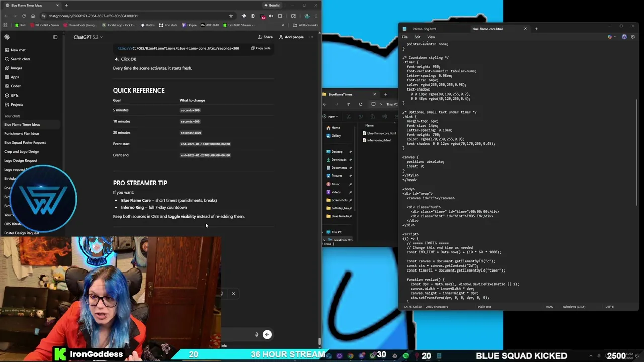Open Images in ChatGPT sidebar

pos(16,68)
